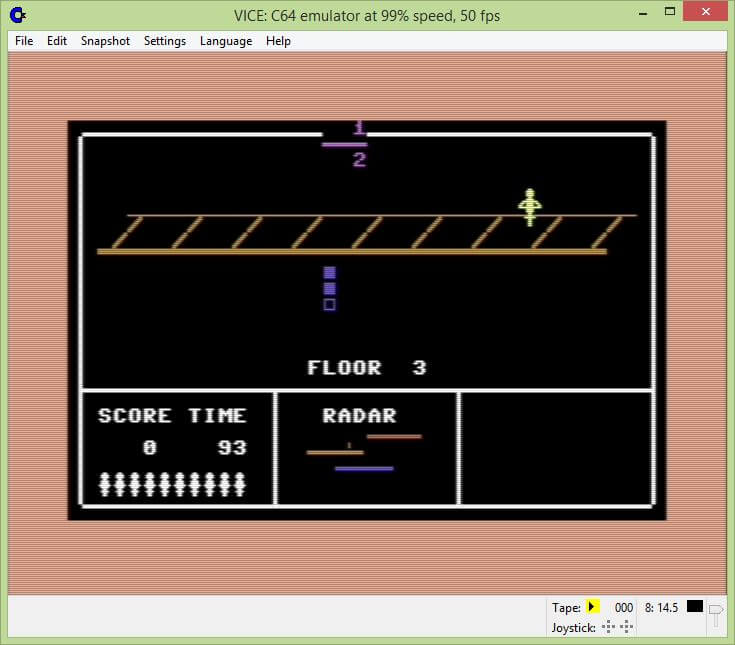The height and width of the screenshot is (645, 735).
Task: Click the SCORE label in game panel
Action: [x=135, y=416]
